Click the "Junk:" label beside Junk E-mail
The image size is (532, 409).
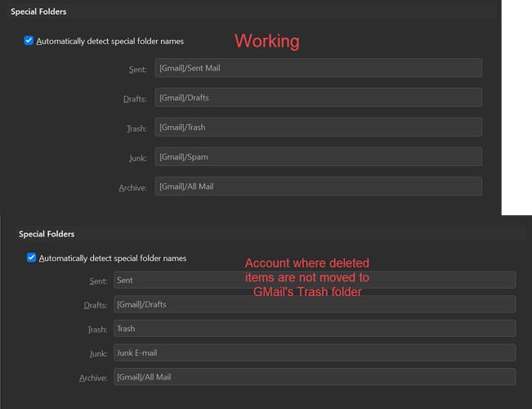[97, 353]
